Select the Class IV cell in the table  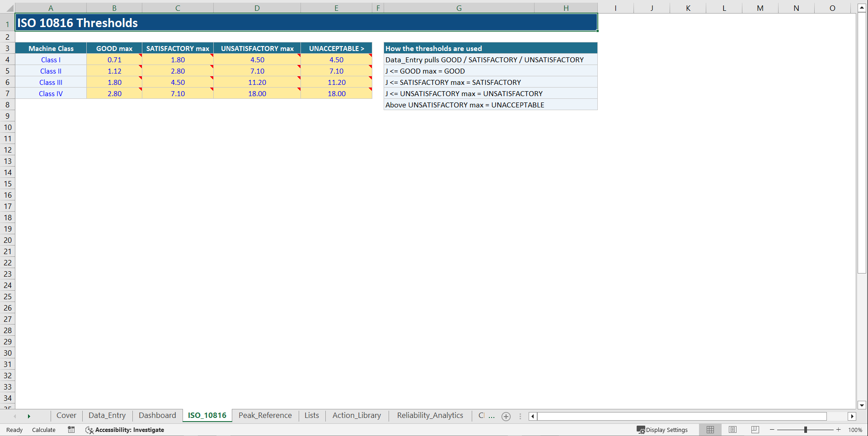[51, 93]
